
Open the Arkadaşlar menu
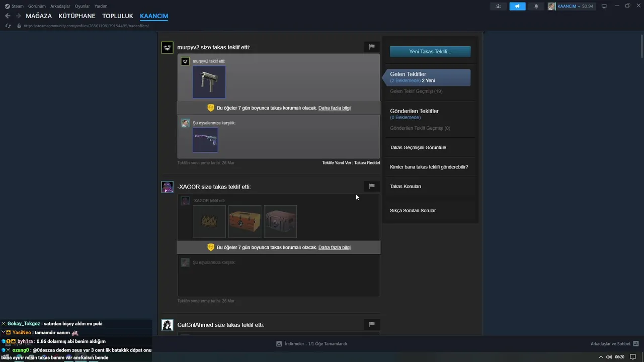(60, 6)
